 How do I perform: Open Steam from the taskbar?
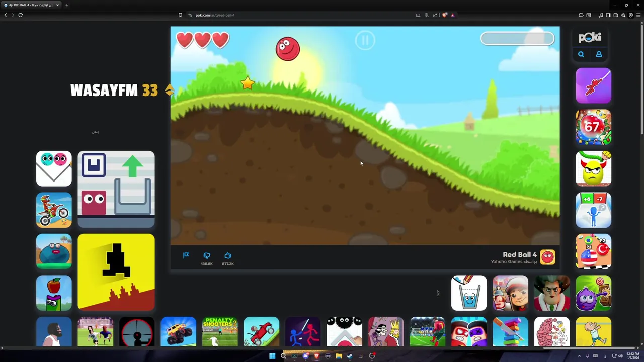coord(350,356)
